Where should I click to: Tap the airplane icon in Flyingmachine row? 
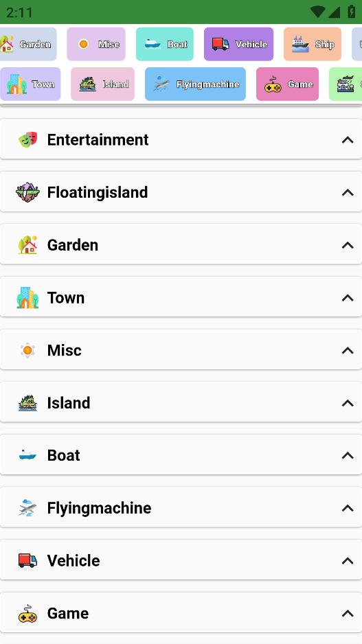point(27,508)
